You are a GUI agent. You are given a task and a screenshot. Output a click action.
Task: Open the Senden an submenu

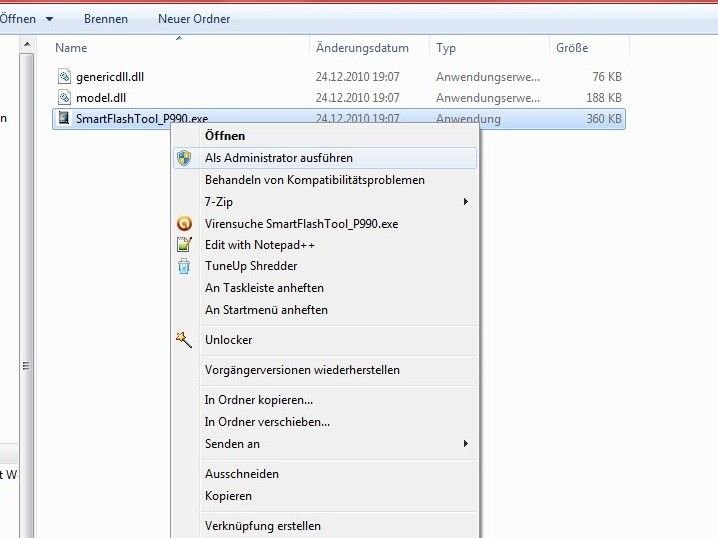325,444
